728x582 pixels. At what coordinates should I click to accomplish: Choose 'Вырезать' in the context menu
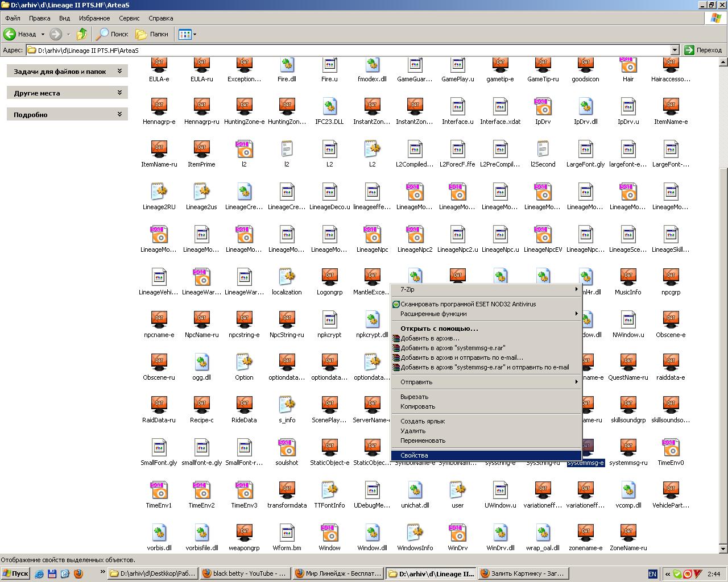tap(486, 397)
